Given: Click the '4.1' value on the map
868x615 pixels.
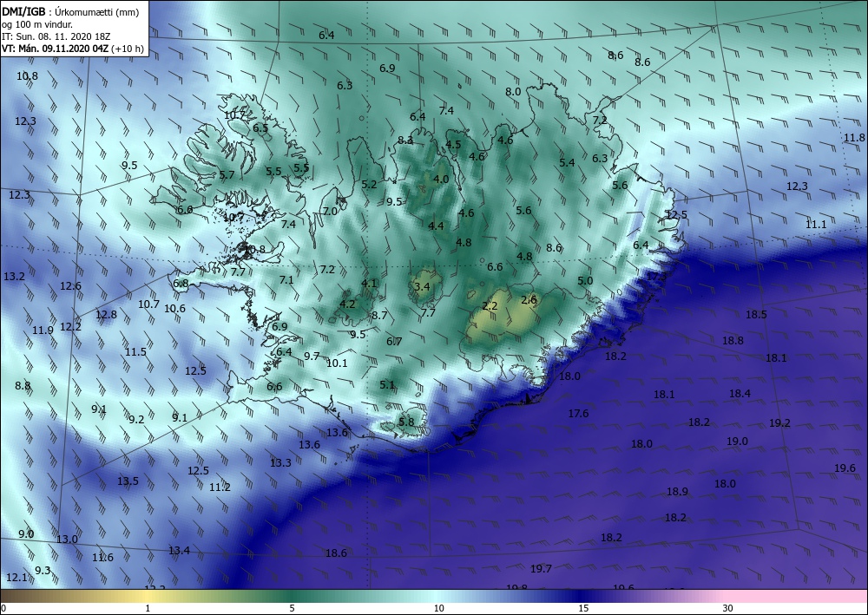Looking at the screenshot, I should (x=369, y=284).
